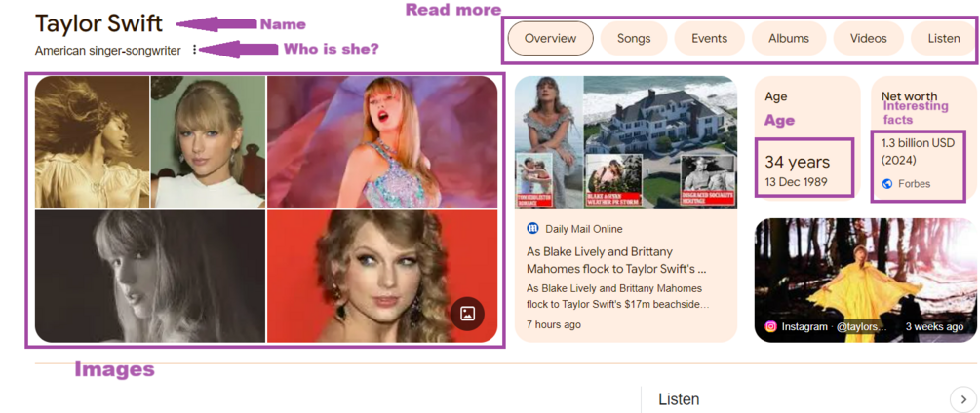Select the Overview tab

(550, 39)
